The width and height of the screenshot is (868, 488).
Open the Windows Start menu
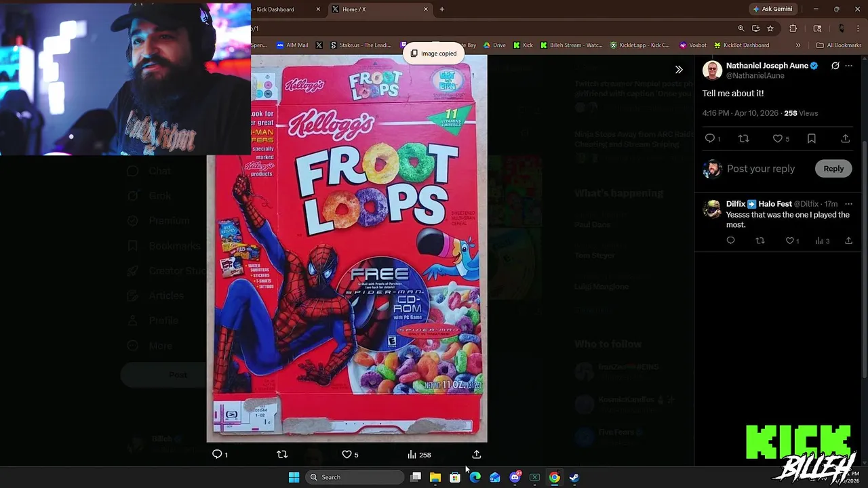(294, 477)
